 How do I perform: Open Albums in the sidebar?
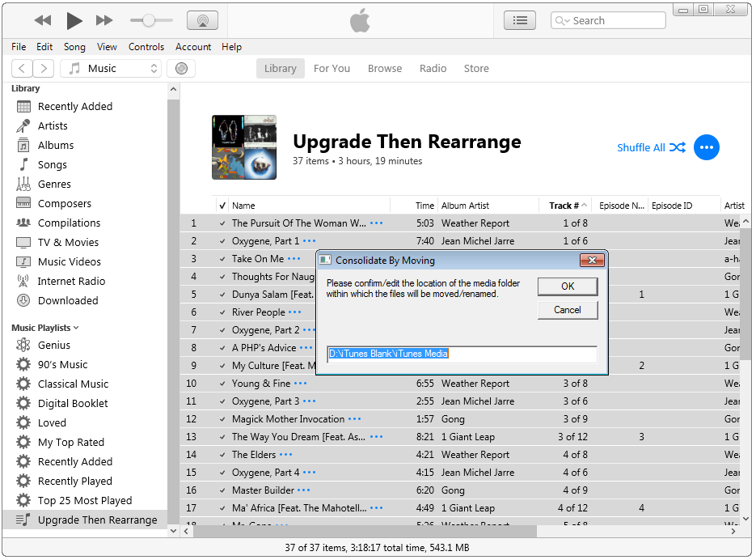[56, 146]
